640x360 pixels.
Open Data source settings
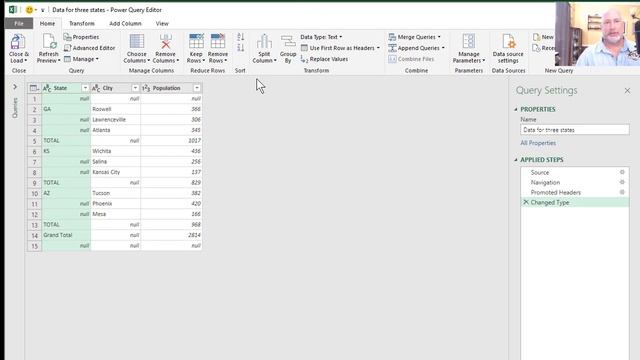coord(508,49)
